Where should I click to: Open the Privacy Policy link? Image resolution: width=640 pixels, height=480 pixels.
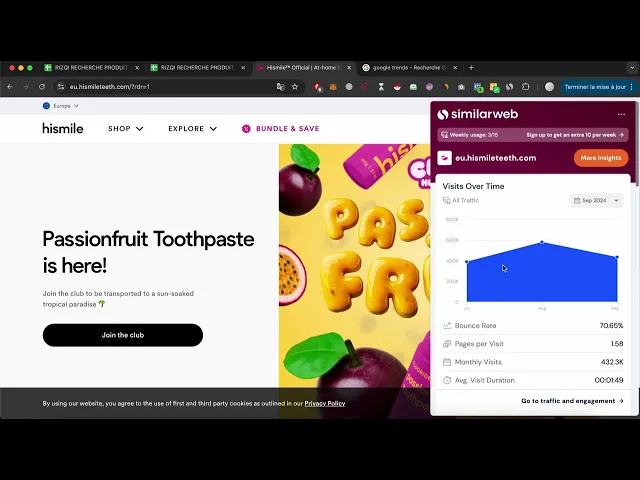click(325, 403)
